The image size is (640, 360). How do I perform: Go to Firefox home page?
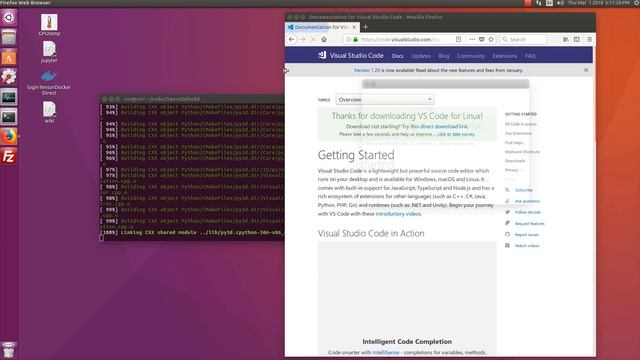(x=324, y=39)
